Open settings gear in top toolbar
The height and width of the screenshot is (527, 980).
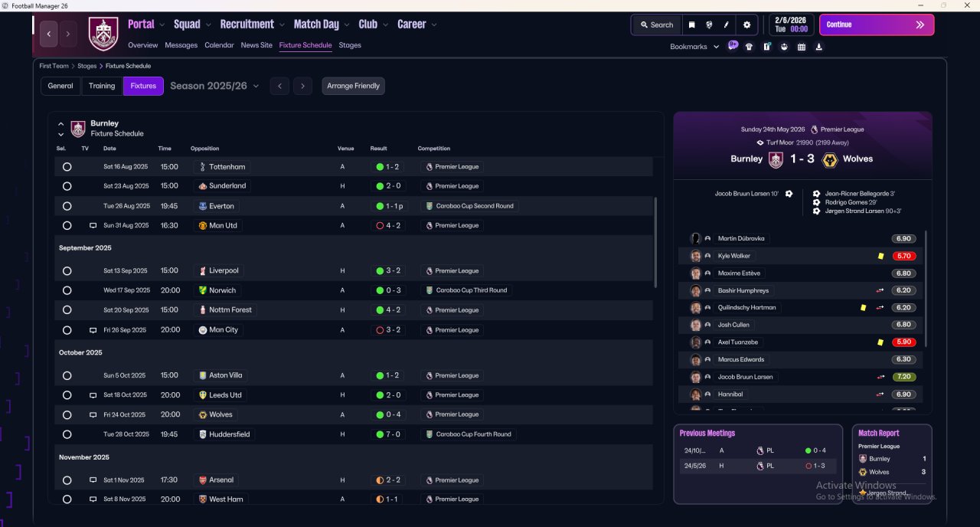tap(747, 25)
